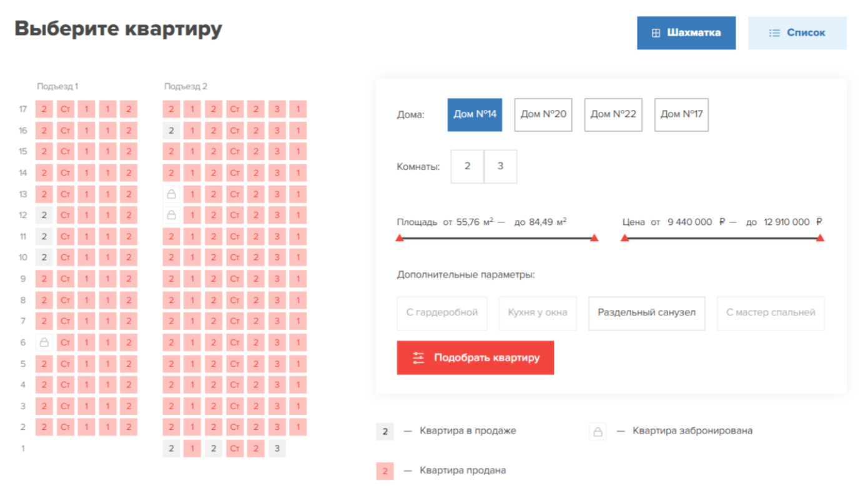Toggle the С мастер спальней filter
Image resolution: width=868 pixels, height=486 pixels.
[770, 313]
